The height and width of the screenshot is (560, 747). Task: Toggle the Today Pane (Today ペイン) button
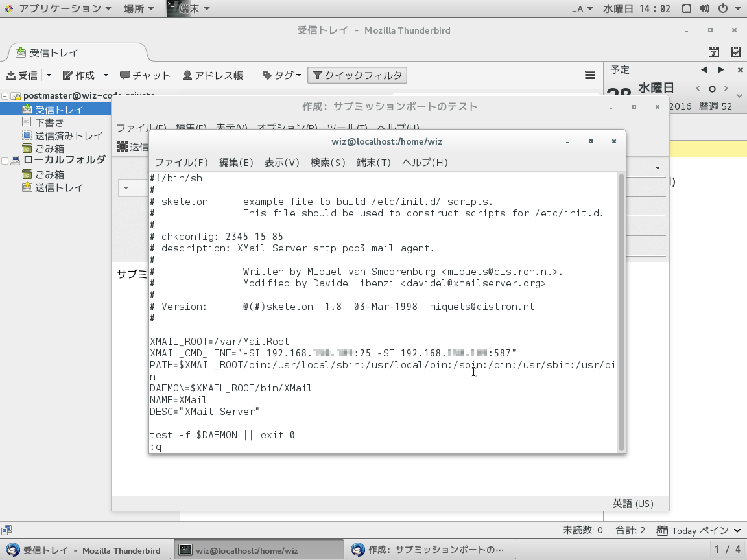click(698, 530)
